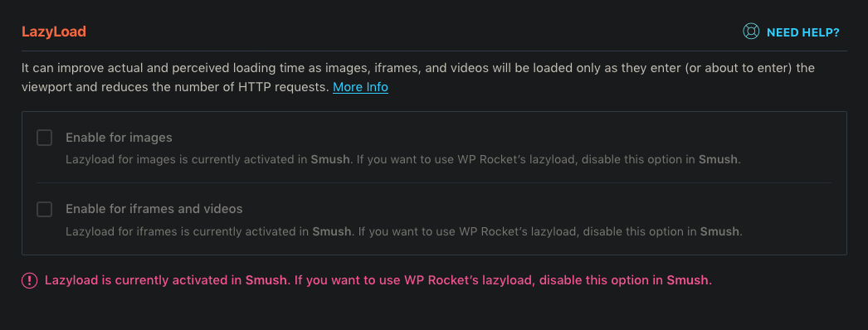Screen dimensions: 868x330
Task: Click the 'It can improve actual and perceived' description
Action: tap(418, 77)
